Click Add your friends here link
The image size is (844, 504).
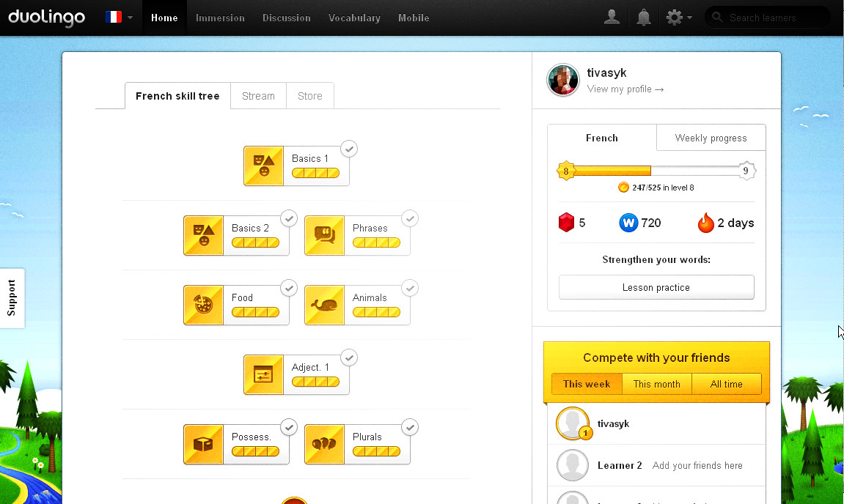tap(697, 465)
